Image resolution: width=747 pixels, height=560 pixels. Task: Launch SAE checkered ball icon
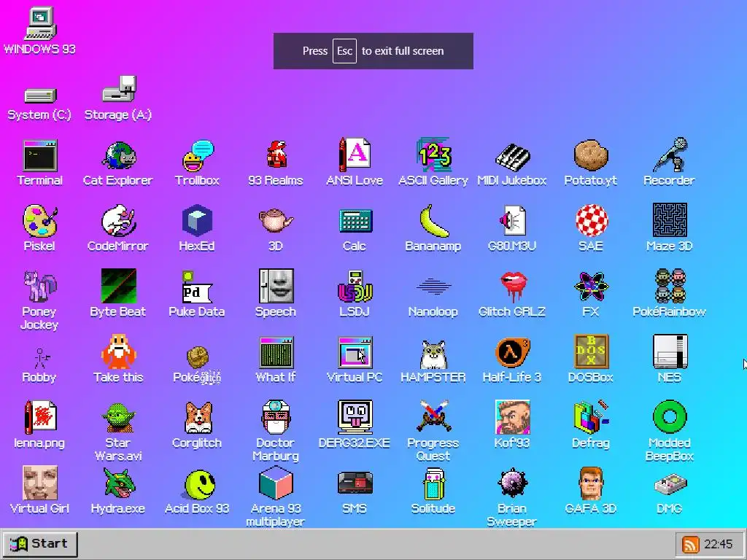tap(591, 220)
